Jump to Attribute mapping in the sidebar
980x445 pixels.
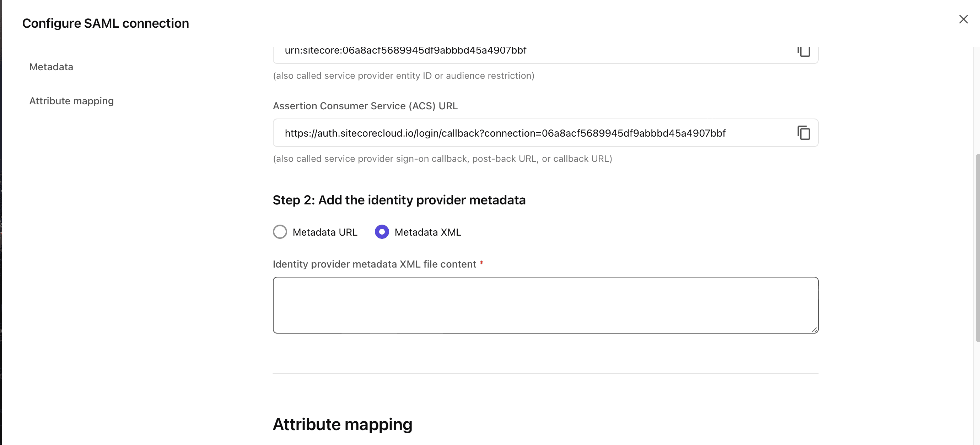[71, 101]
